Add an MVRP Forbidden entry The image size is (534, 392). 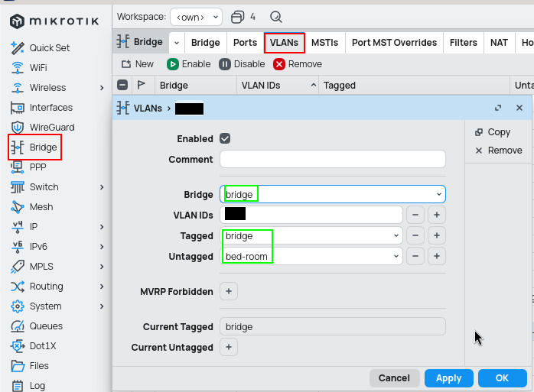click(x=229, y=291)
